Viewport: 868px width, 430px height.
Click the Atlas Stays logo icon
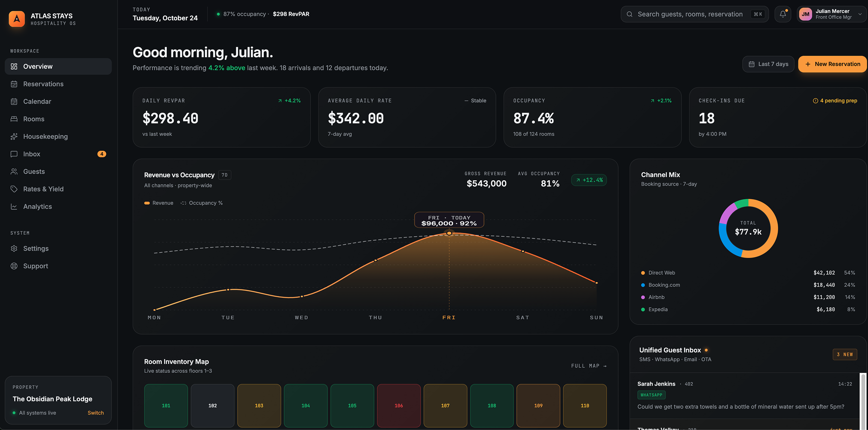(17, 19)
